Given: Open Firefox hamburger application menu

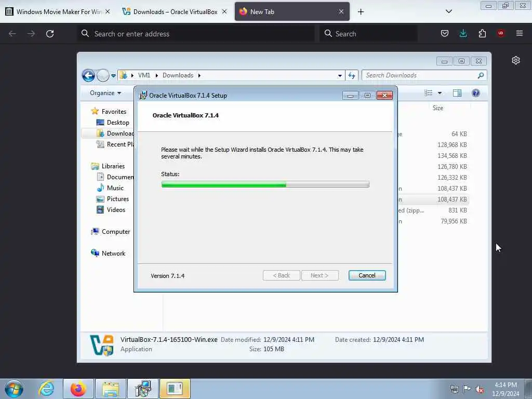Looking at the screenshot, I should click(x=520, y=33).
